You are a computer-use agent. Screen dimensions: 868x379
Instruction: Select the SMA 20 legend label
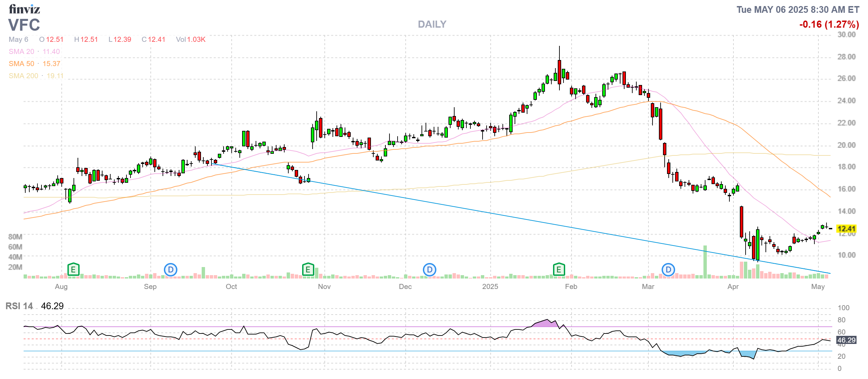[22, 52]
